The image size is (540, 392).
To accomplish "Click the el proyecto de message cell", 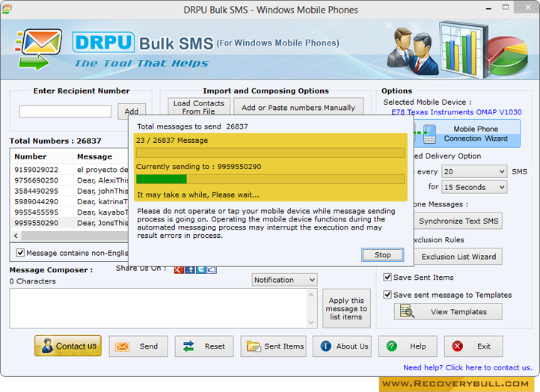I will 102,170.
